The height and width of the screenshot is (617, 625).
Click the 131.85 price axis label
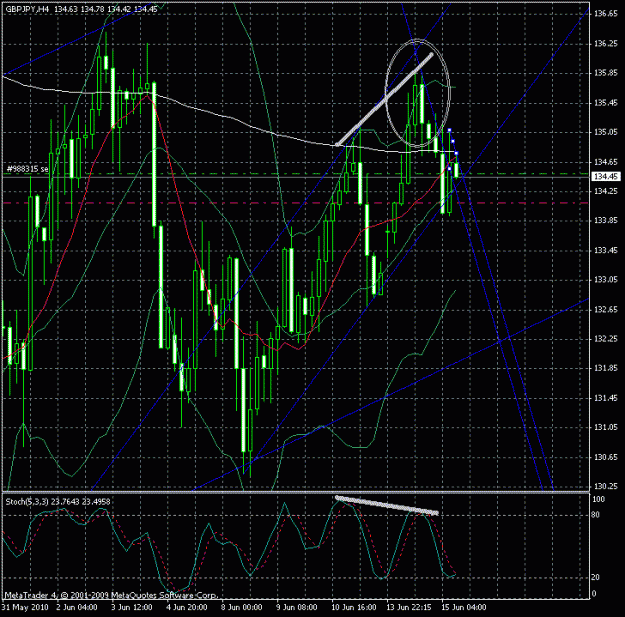tap(605, 368)
